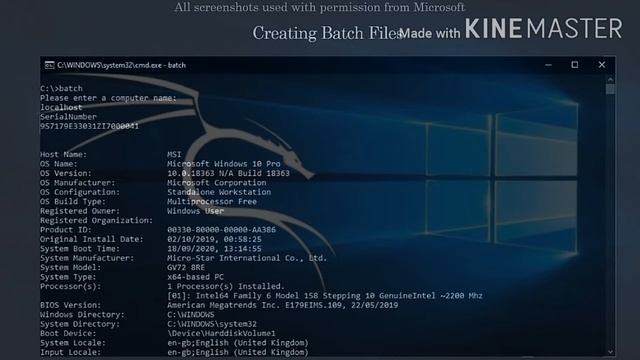Click the '\Device\HarddiskVolume1' value
Image resolution: width=640 pixels, height=360 pixels.
(x=221, y=333)
